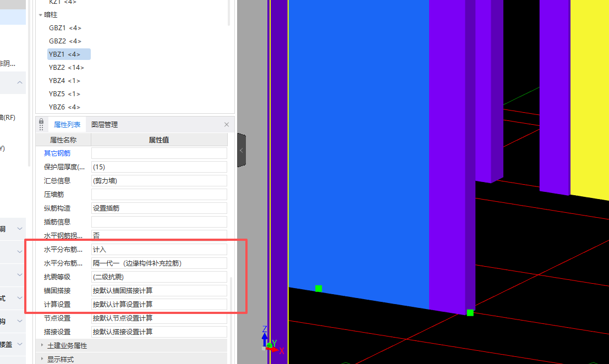The height and width of the screenshot is (364, 609).
Task: Select GBZ2 <4> in component list
Action: 65,41
